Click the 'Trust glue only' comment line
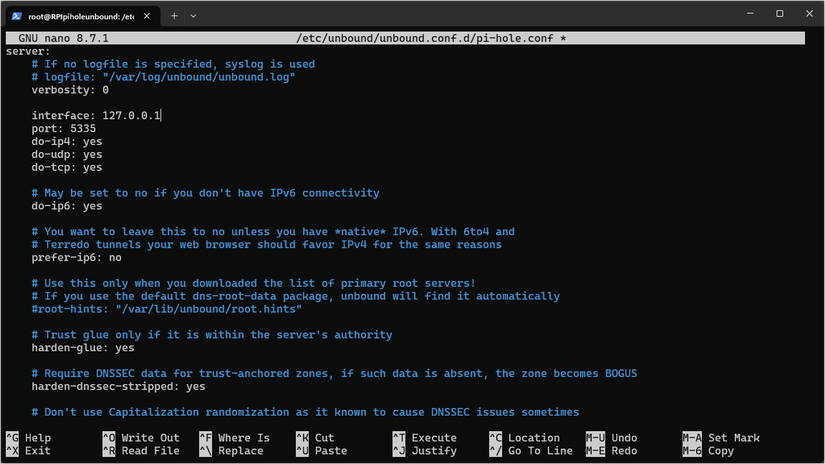The height and width of the screenshot is (464, 825). (x=212, y=335)
